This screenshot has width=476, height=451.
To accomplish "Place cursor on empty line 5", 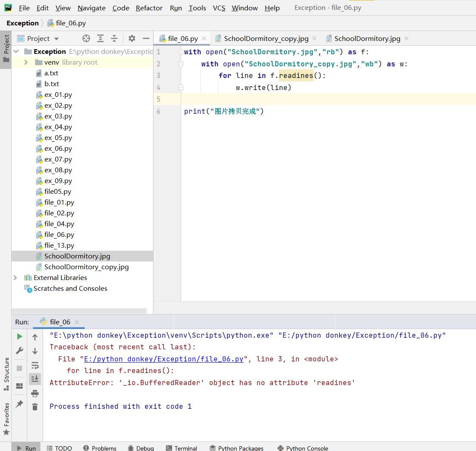I will click(328, 99).
